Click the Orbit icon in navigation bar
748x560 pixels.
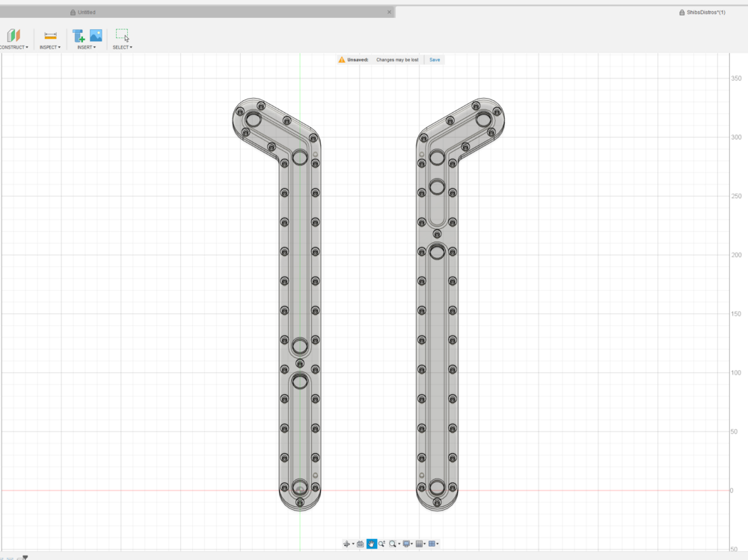(347, 544)
